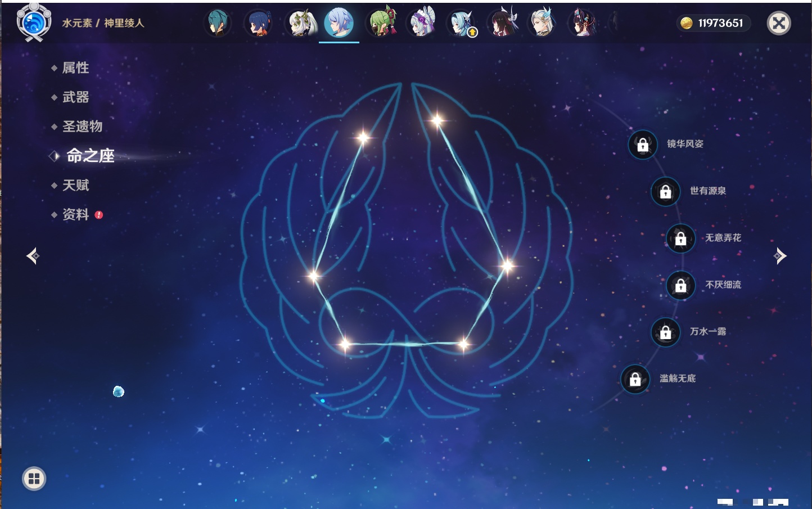This screenshot has width=812, height=509.
Task: Click the yellow upgrade arrow badge
Action: 472,33
